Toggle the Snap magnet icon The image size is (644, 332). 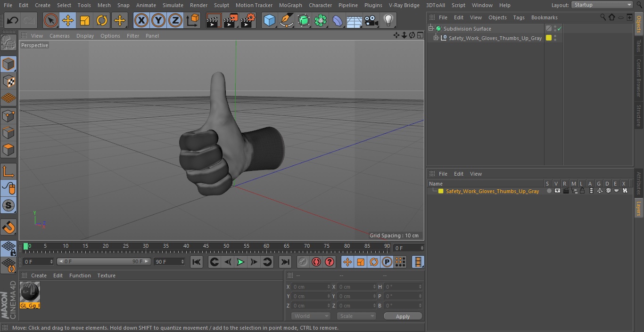coord(8,227)
